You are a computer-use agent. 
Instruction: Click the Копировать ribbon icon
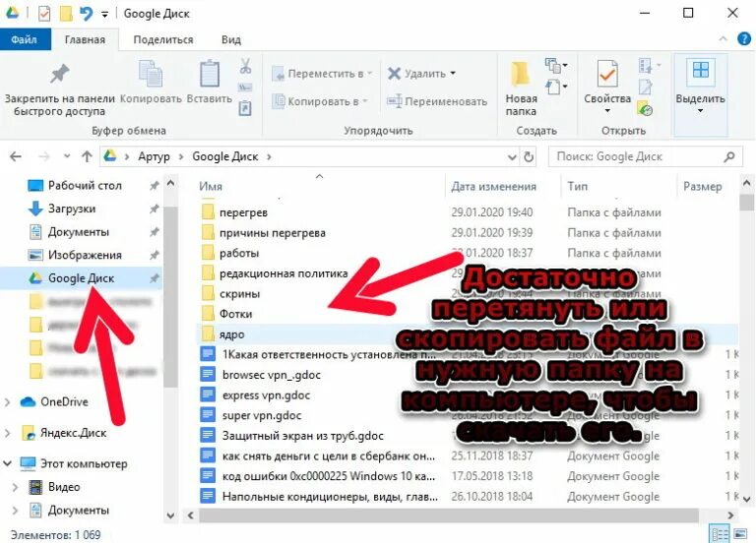tap(151, 74)
